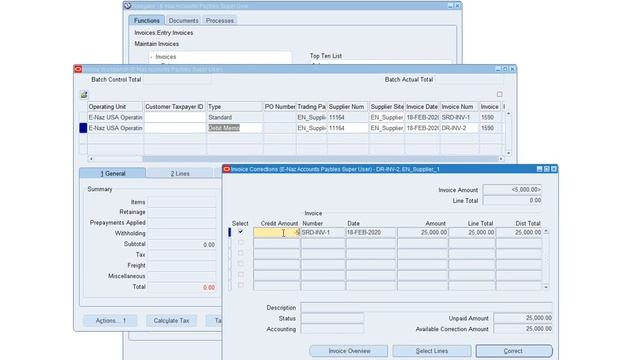Click the Status field in Invoice Corrections
This screenshot has width=640, height=360.
tap(332, 318)
